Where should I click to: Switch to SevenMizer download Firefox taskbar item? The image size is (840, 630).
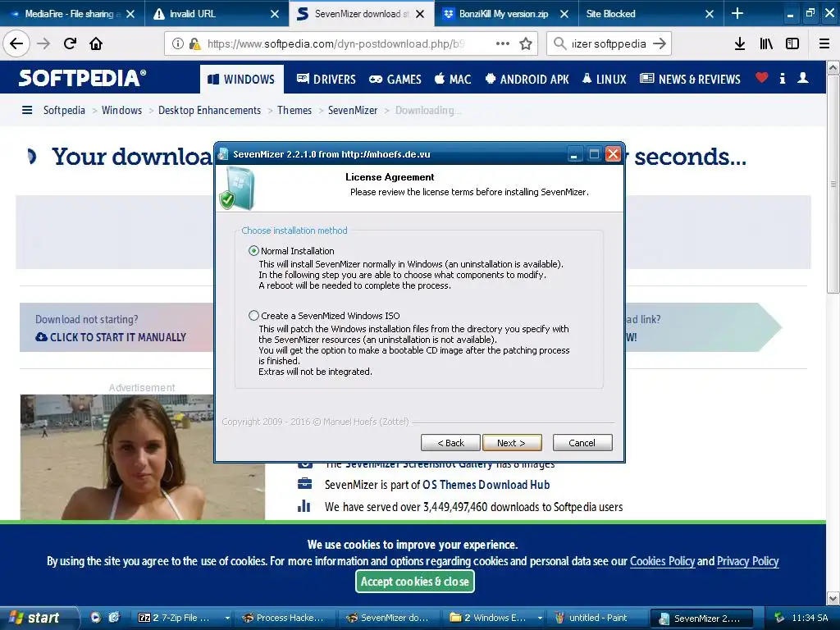click(388, 618)
